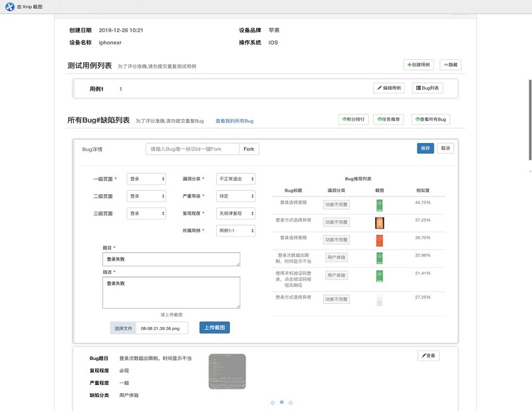Click the 查看 pencil button on bug card
Screen dimensions: 532x411
click(x=428, y=356)
